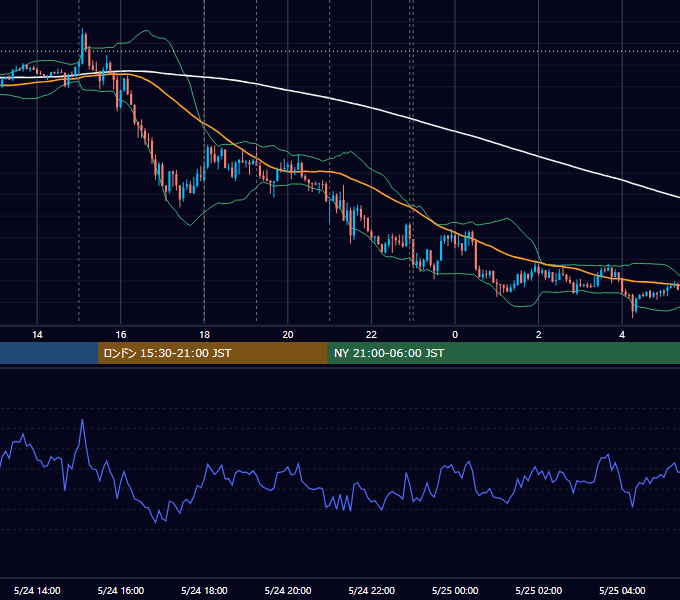Viewport: 680px width, 600px height.
Task: Click the "0" hour label on price chart axis
Action: click(x=455, y=335)
